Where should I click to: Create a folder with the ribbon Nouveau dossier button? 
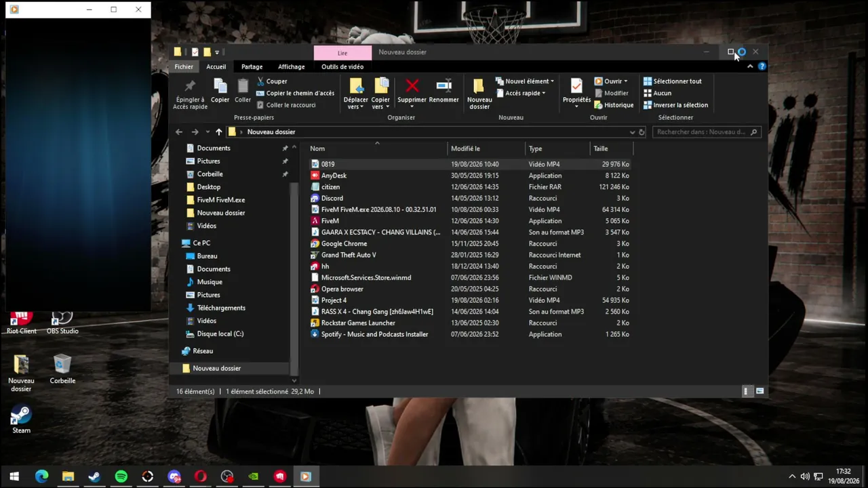pos(479,94)
